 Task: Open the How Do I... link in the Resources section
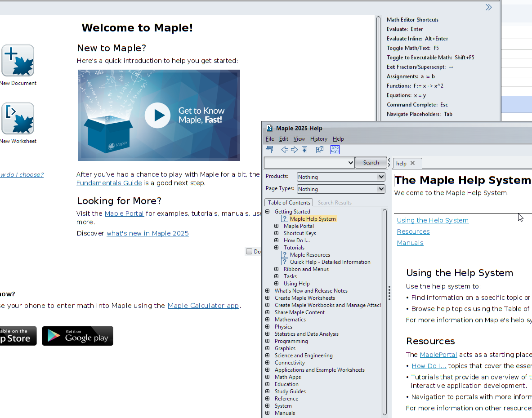tap(429, 366)
